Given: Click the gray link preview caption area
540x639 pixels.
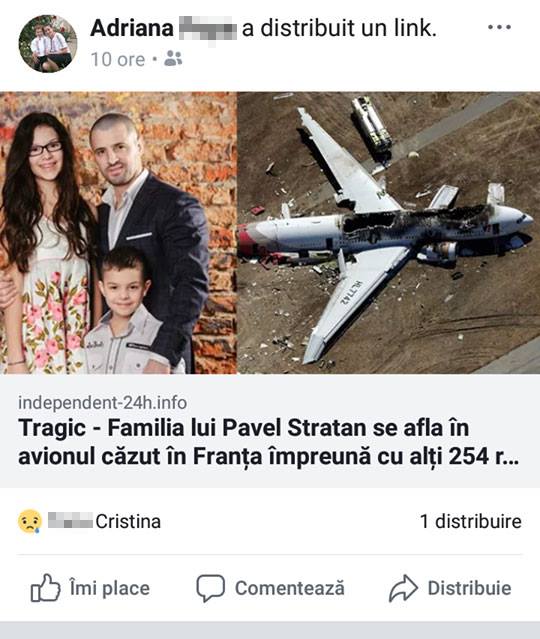Looking at the screenshot, I should click(x=270, y=431).
